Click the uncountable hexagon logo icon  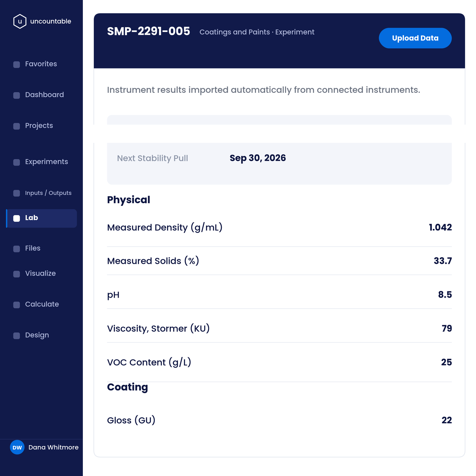(x=20, y=21)
